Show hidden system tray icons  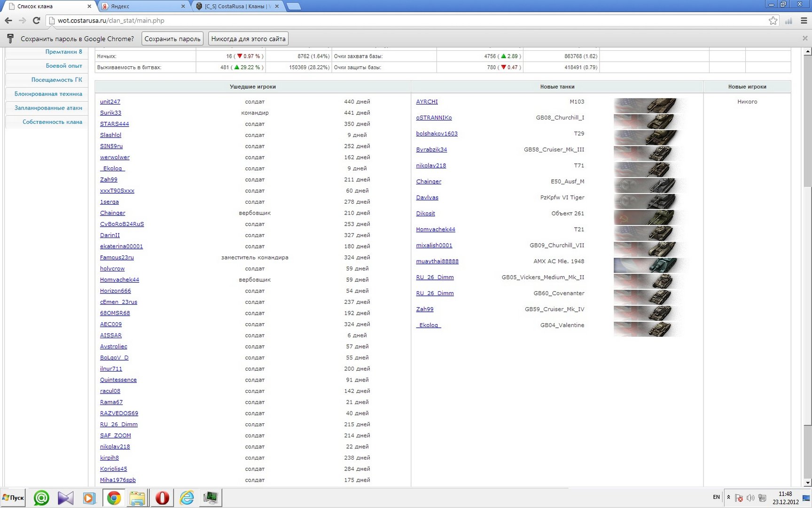click(x=728, y=497)
